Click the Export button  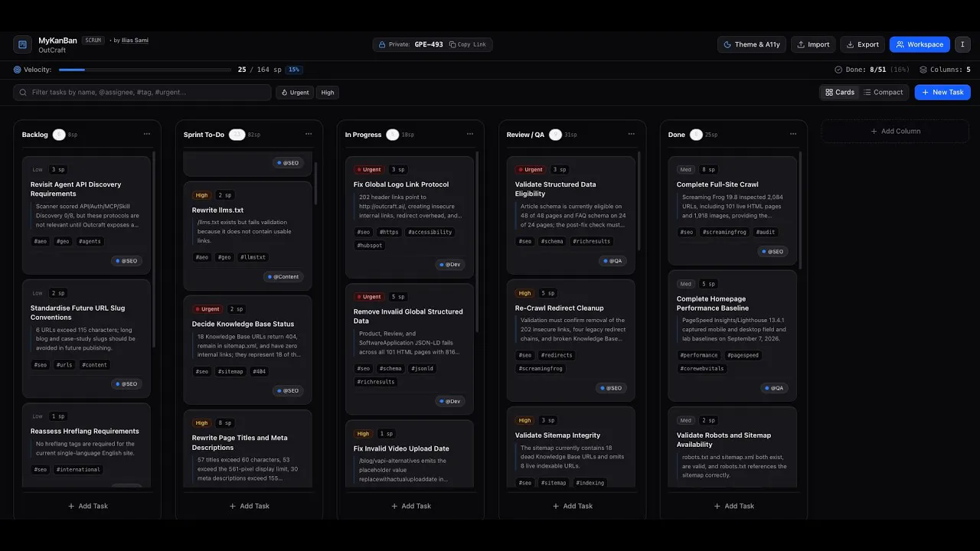[x=862, y=44]
